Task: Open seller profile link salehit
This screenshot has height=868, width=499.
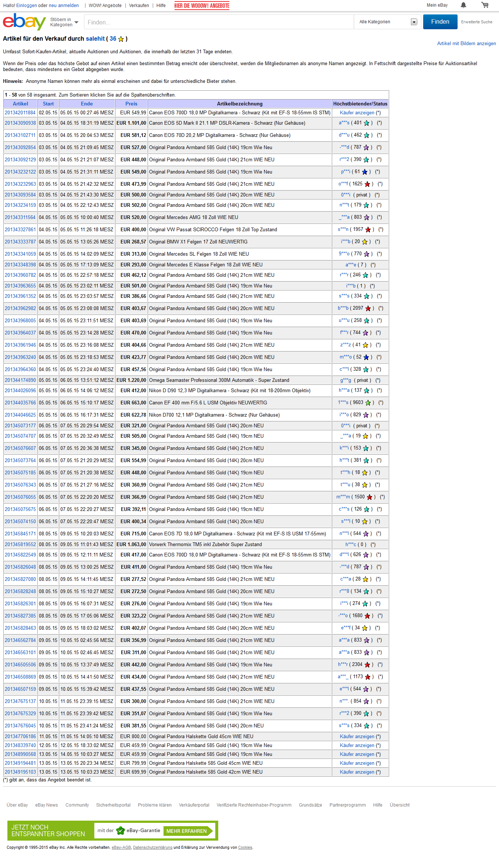Action: [95, 38]
